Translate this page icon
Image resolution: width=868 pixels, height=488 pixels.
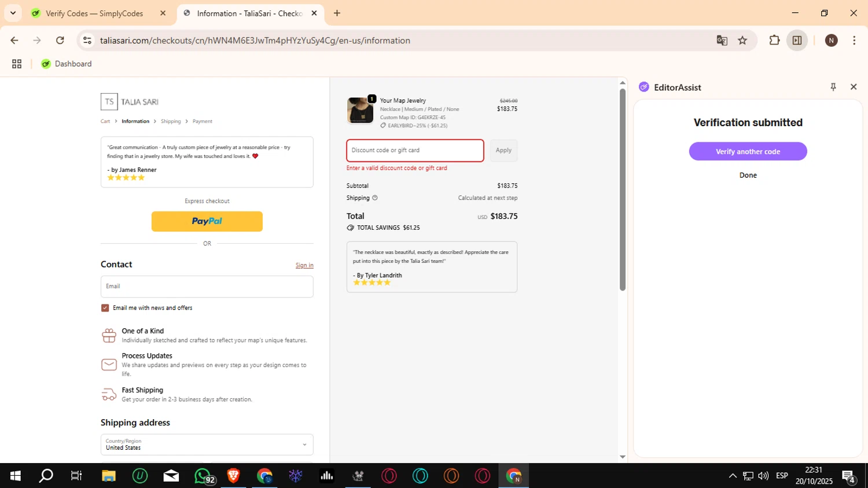[x=722, y=41]
